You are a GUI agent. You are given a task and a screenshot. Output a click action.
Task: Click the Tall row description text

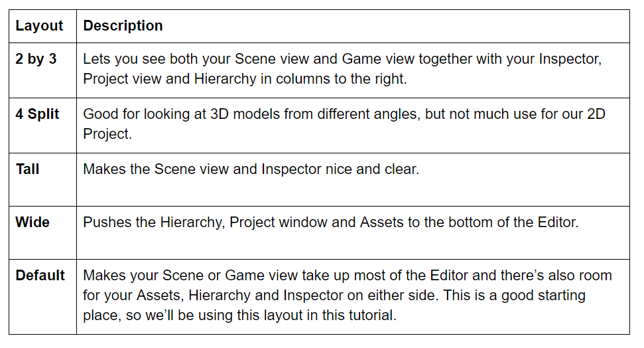(251, 169)
